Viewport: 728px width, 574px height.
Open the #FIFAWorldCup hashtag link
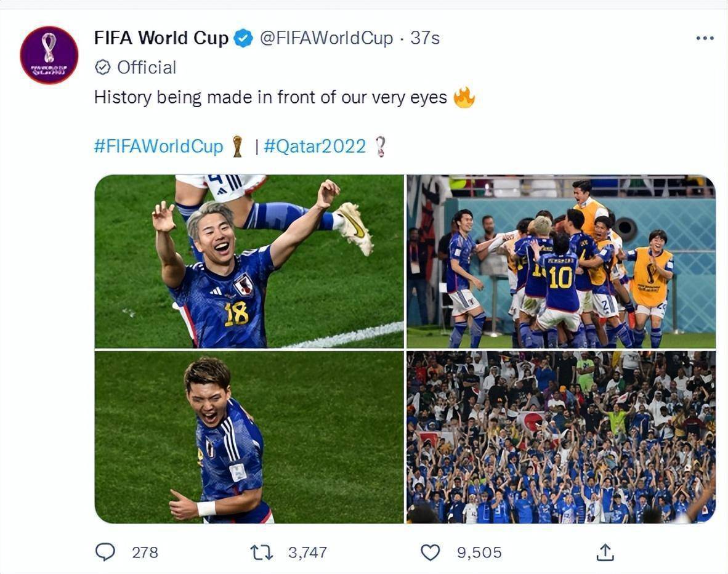pyautogui.click(x=158, y=147)
